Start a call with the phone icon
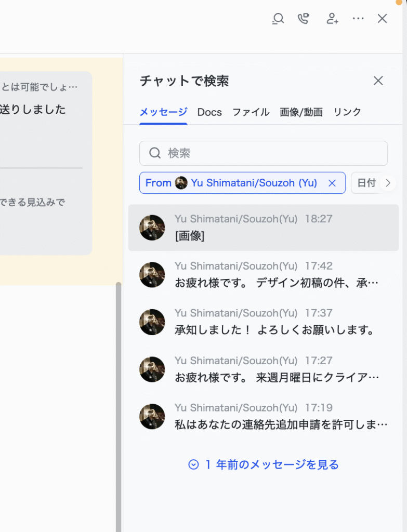 tap(304, 19)
